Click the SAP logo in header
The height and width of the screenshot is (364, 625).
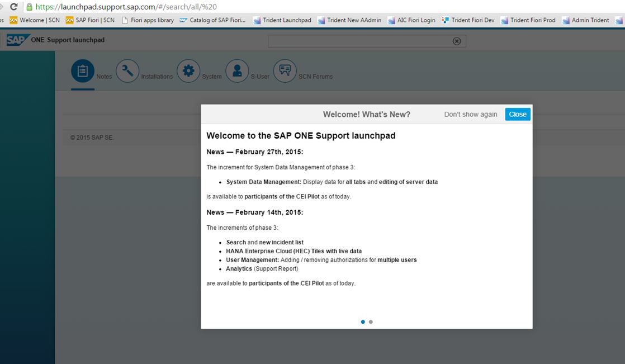17,40
